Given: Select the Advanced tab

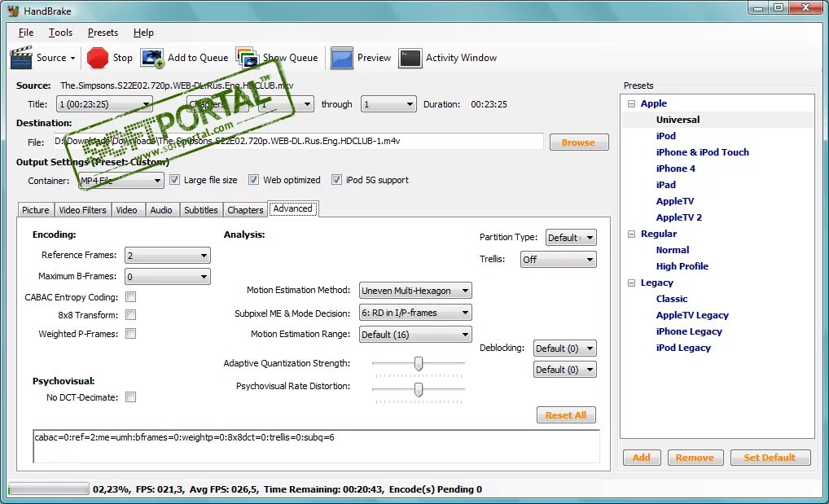Looking at the screenshot, I should [x=293, y=209].
